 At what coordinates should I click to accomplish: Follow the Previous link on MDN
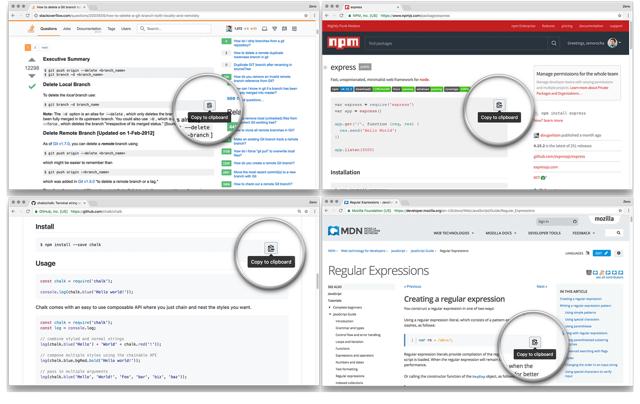coord(412,286)
